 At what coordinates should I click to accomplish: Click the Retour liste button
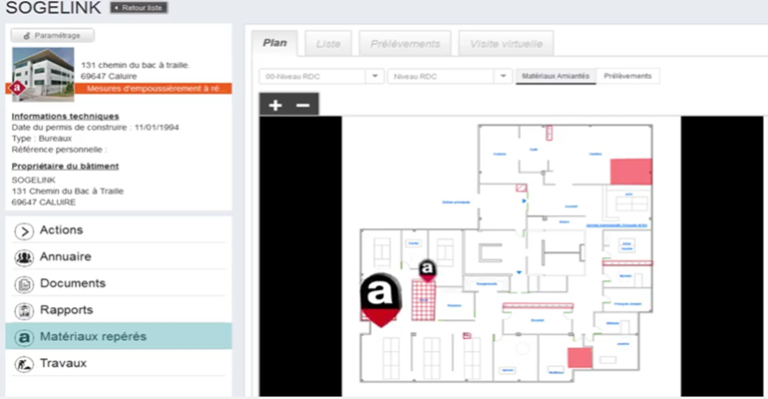coord(139,8)
